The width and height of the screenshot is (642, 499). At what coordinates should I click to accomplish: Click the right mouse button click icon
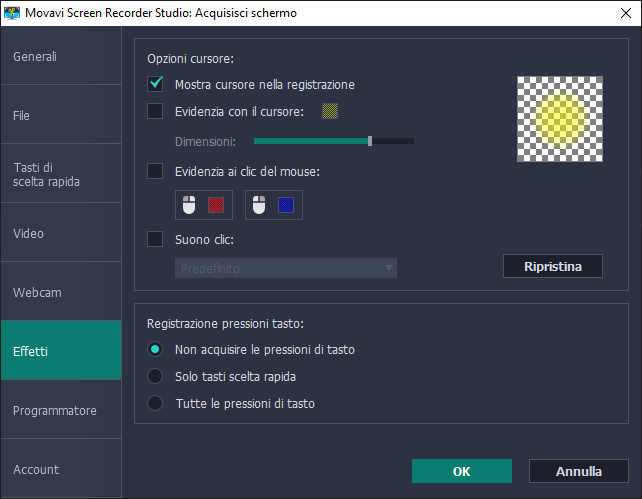coord(260,205)
